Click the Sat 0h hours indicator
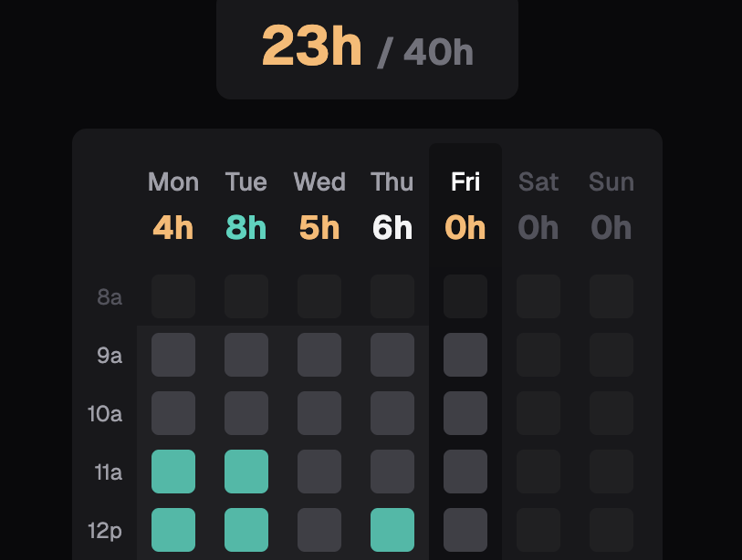 (538, 228)
